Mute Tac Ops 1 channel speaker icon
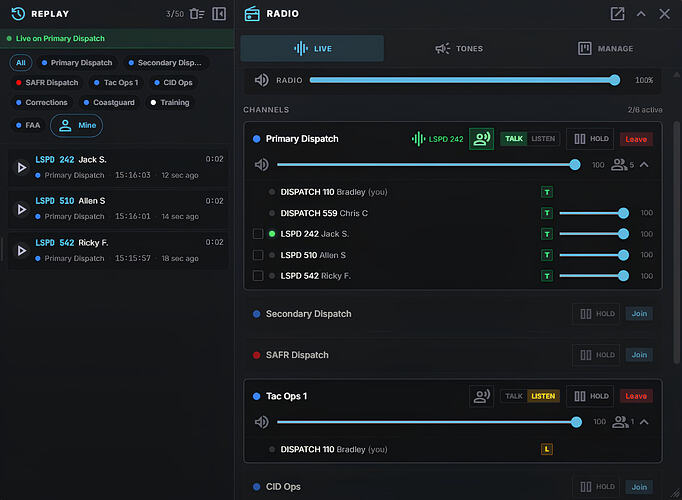The image size is (682, 500). pos(261,422)
